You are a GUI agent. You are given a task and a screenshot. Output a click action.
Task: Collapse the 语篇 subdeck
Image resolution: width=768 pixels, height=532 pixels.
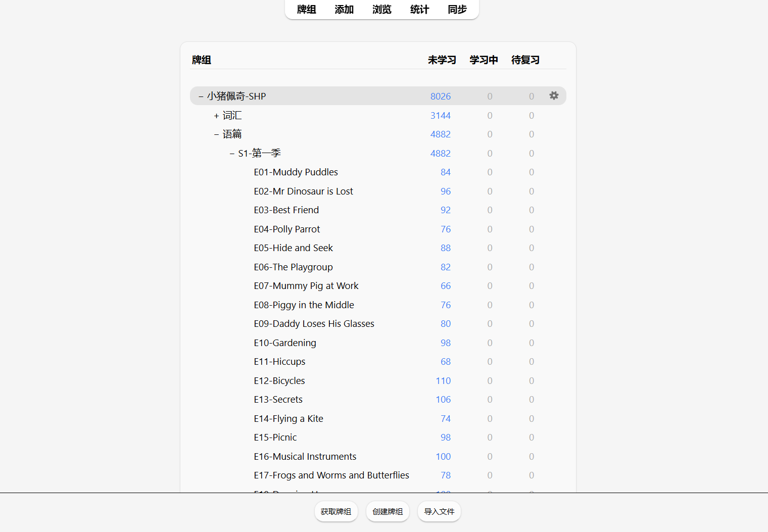coord(216,134)
